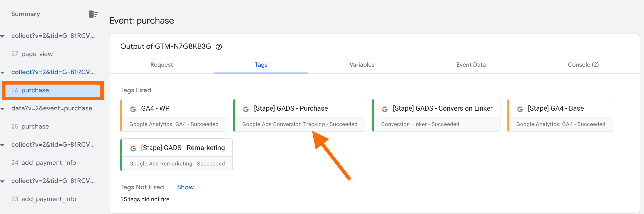Click Google icon on GADS - Remarketing tag
The height and width of the screenshot is (214, 644).
[133, 148]
